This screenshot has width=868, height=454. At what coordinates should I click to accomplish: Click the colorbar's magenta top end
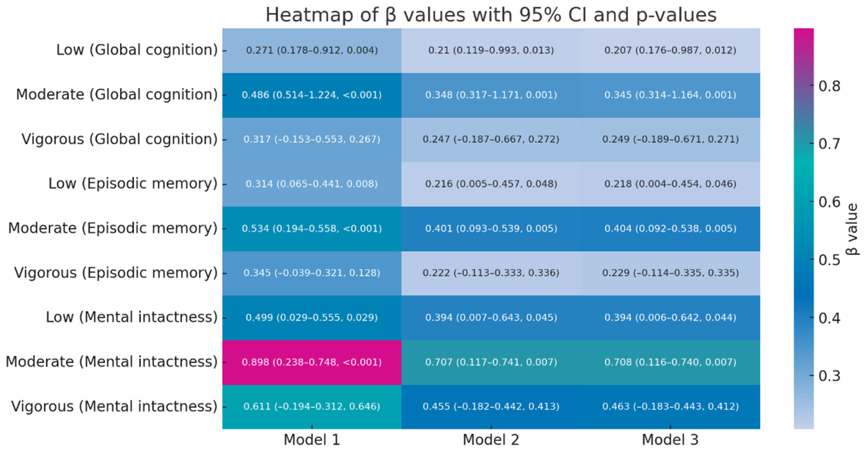point(804,33)
